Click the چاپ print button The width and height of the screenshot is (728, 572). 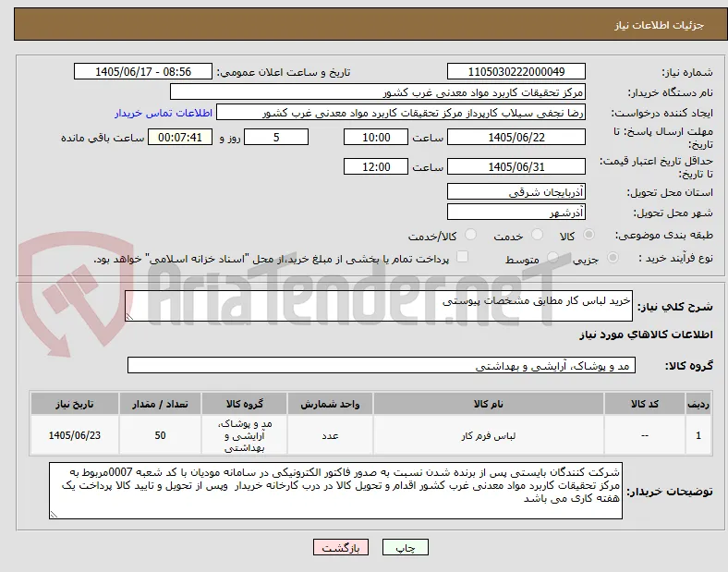[x=406, y=547]
